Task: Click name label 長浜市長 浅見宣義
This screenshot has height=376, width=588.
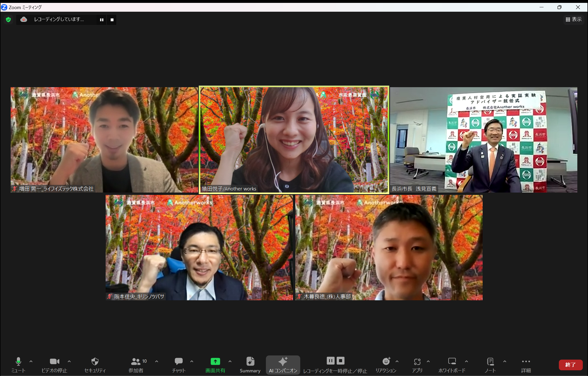Action: [x=414, y=189]
